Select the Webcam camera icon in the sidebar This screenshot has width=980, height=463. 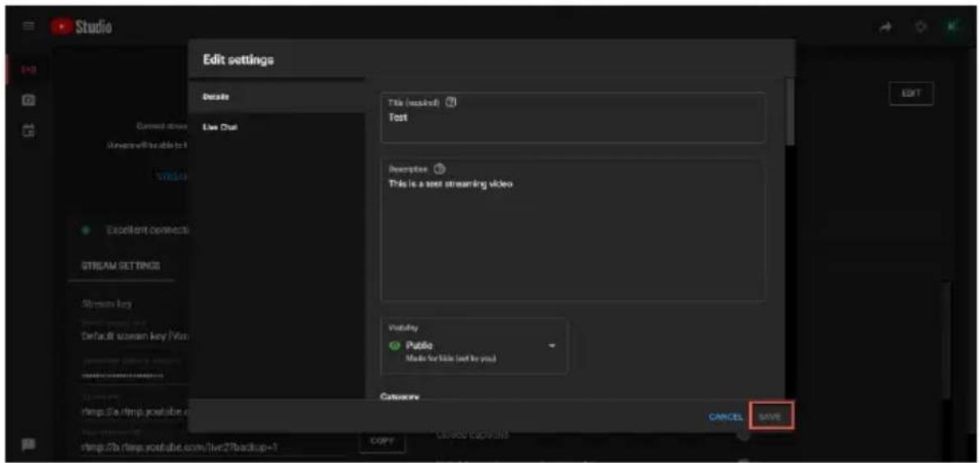coord(30,100)
